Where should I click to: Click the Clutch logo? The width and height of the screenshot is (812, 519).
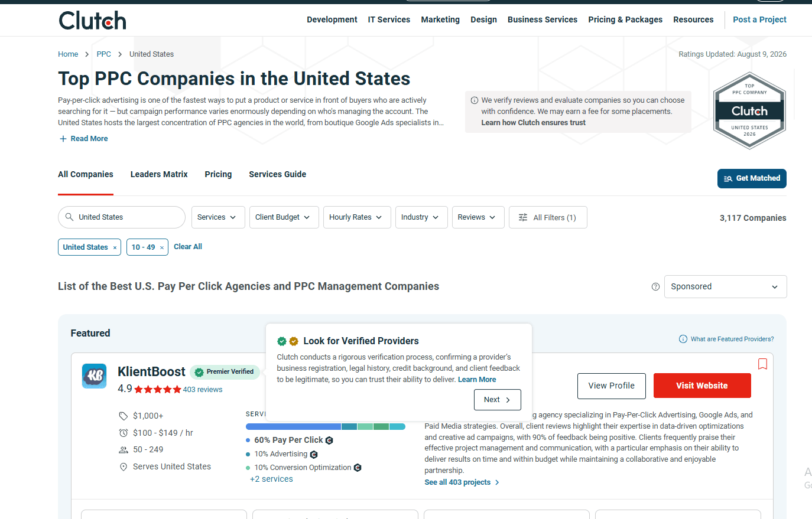(93, 20)
